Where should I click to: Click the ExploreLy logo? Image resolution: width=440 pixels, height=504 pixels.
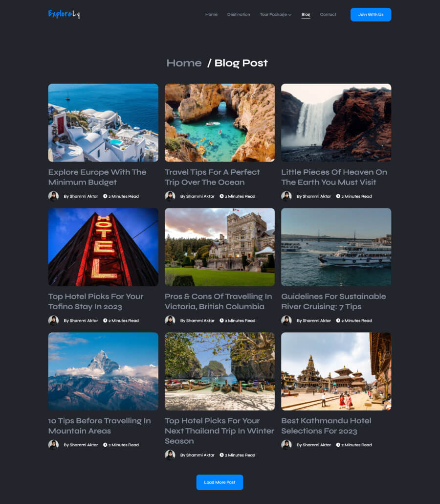pyautogui.click(x=64, y=14)
